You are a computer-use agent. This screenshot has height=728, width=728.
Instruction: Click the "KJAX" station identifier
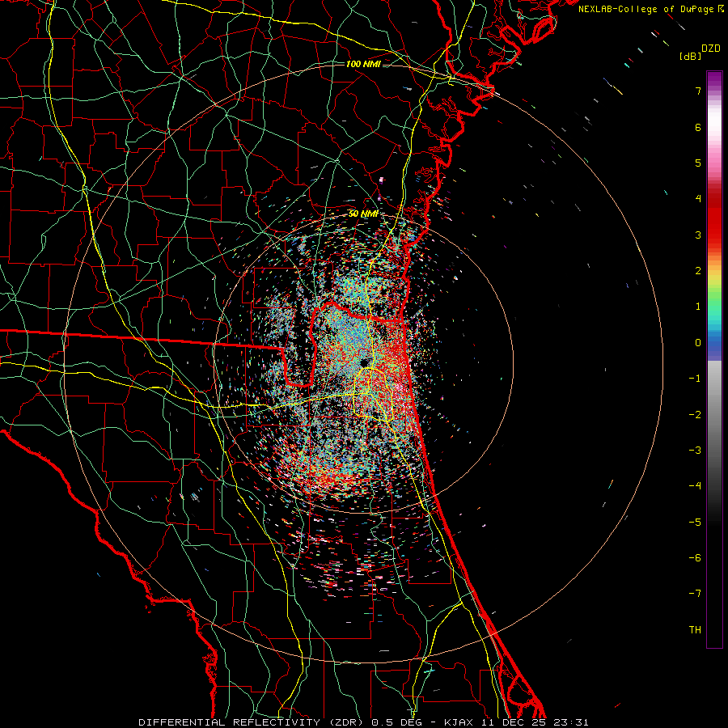coord(459,722)
